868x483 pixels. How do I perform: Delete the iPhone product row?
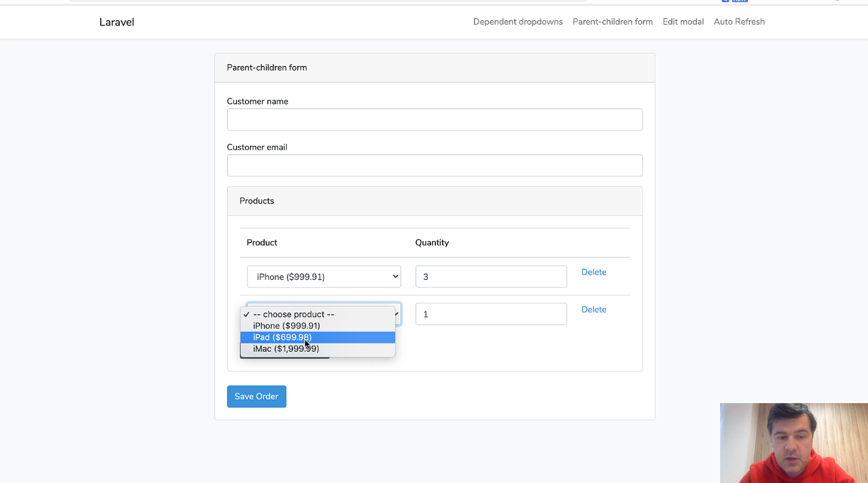(x=594, y=272)
